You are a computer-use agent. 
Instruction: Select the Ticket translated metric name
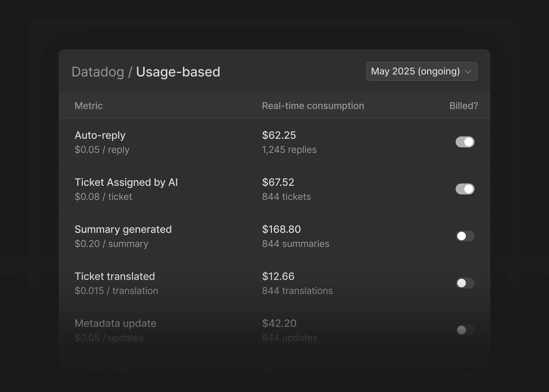click(115, 276)
